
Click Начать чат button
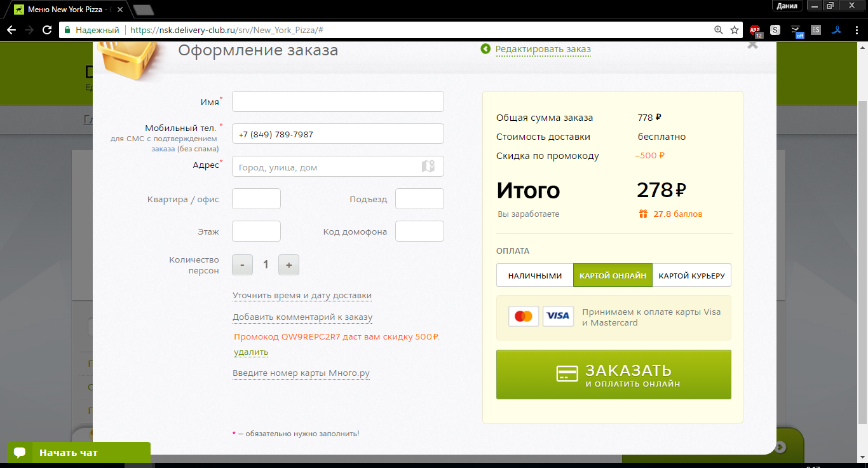pos(79,453)
